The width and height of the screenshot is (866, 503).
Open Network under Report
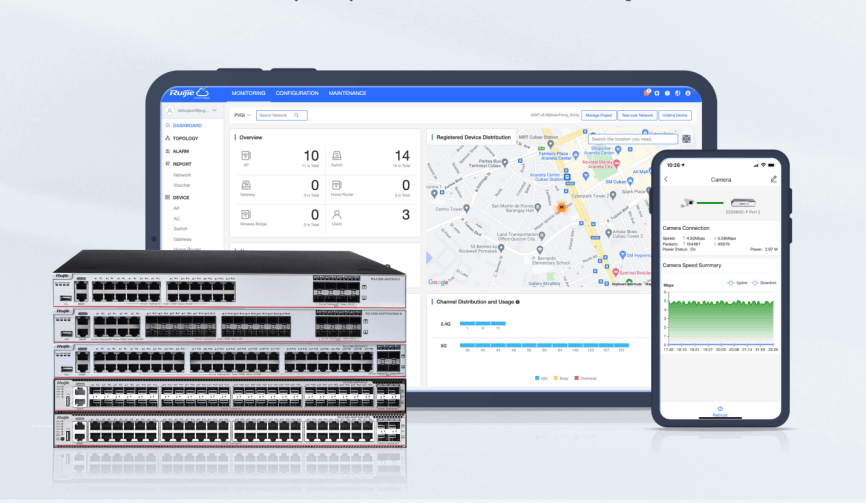(x=182, y=175)
